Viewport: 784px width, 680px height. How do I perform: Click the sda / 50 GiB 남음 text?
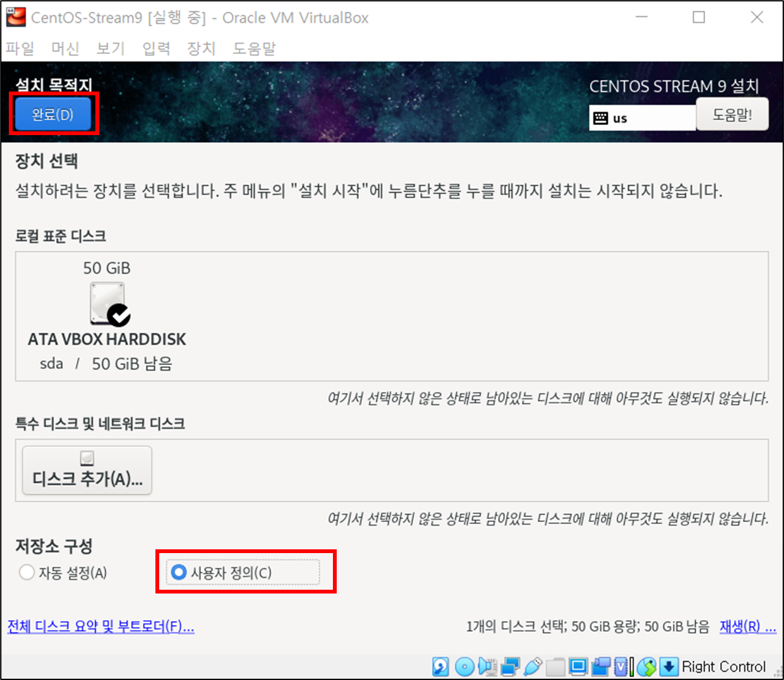click(x=106, y=364)
